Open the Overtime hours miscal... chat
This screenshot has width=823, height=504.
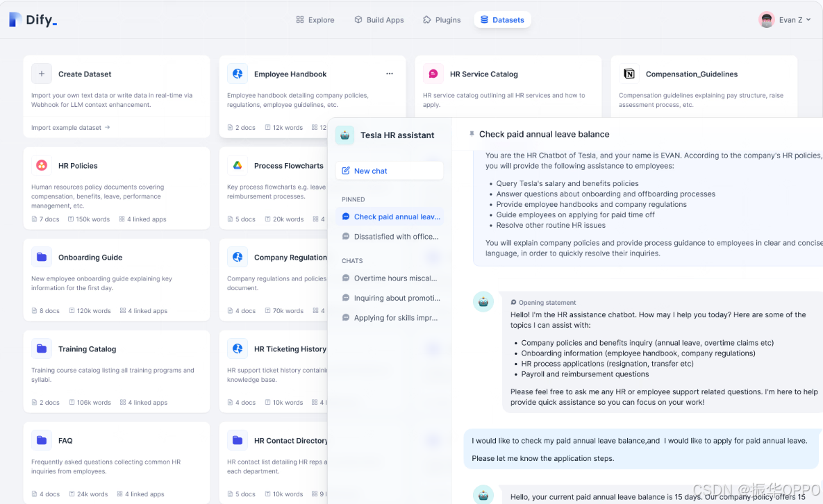pos(390,278)
